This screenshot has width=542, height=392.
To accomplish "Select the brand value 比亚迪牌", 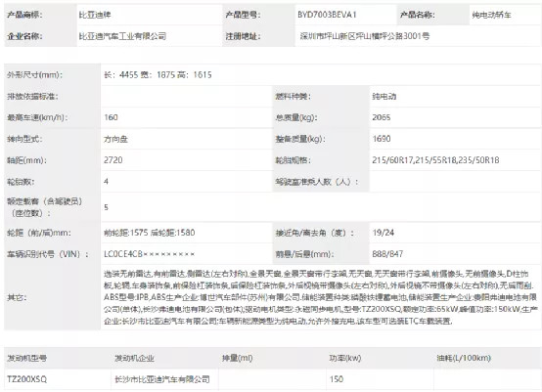I will click(95, 15).
